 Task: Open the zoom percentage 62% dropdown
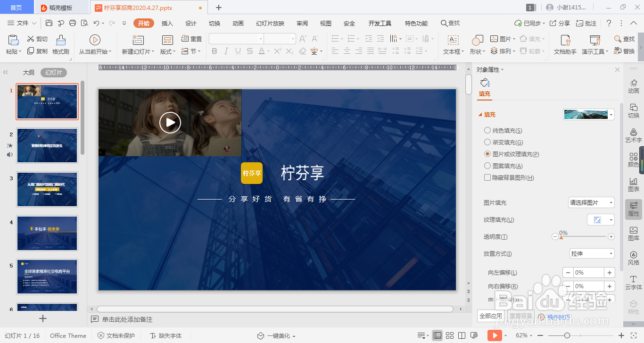pyautogui.click(x=524, y=335)
